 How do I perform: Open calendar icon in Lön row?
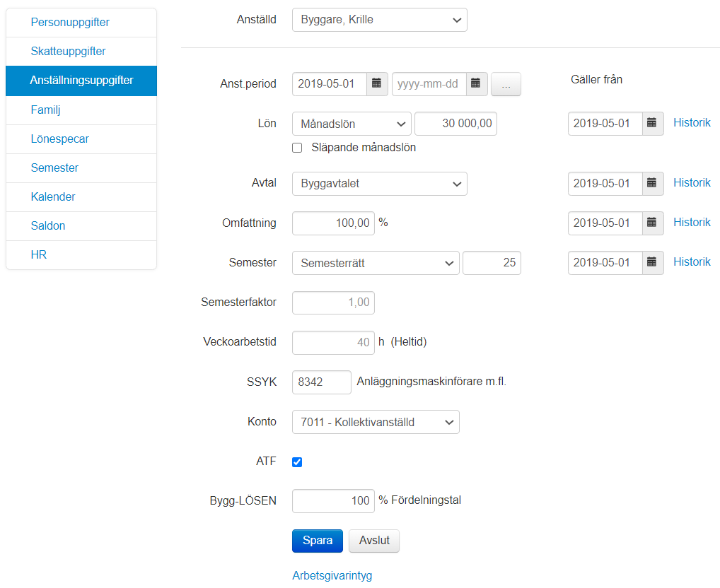[653, 124]
